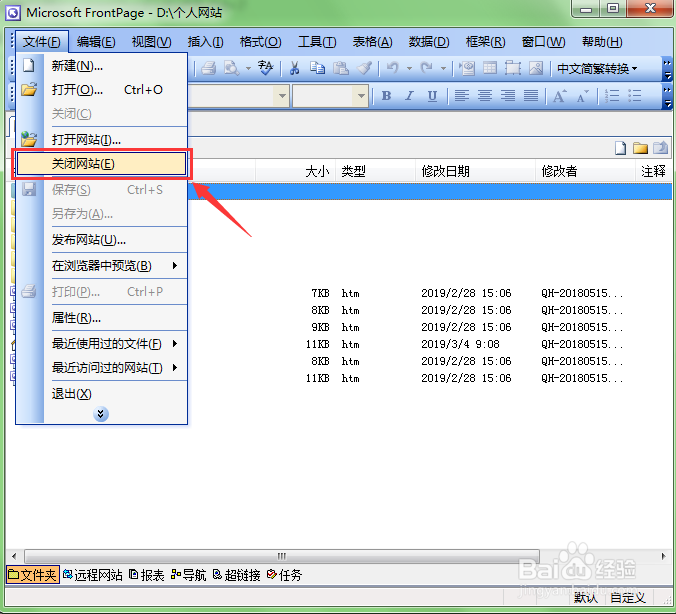The height and width of the screenshot is (614, 676).
Task: Choose 关闭网站(E) from File menu
Action: pos(102,164)
